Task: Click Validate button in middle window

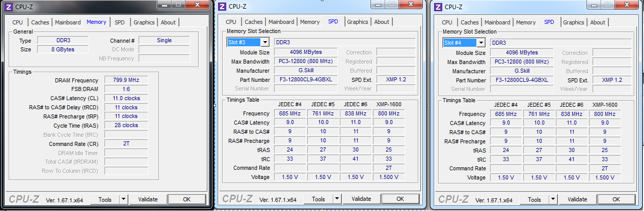Action: (x=361, y=199)
